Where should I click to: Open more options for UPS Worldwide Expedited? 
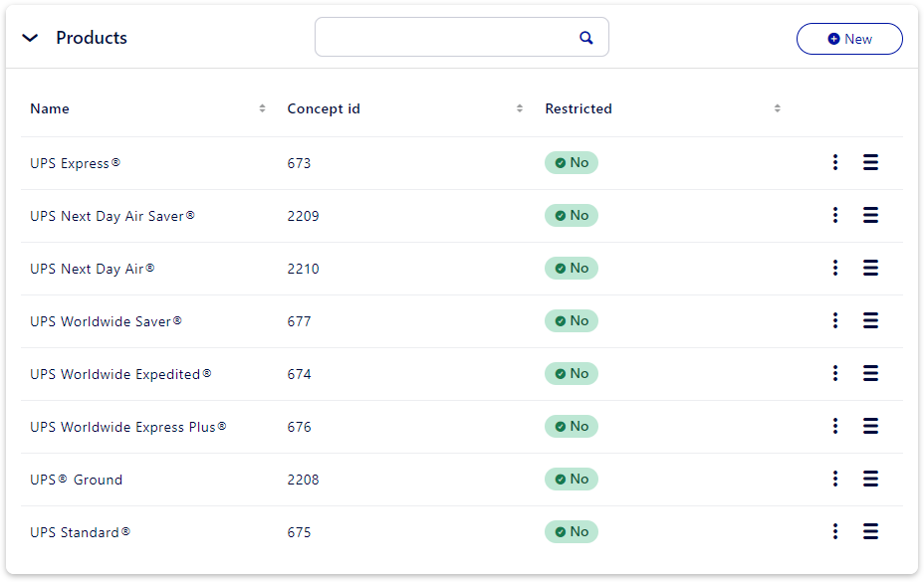835,373
